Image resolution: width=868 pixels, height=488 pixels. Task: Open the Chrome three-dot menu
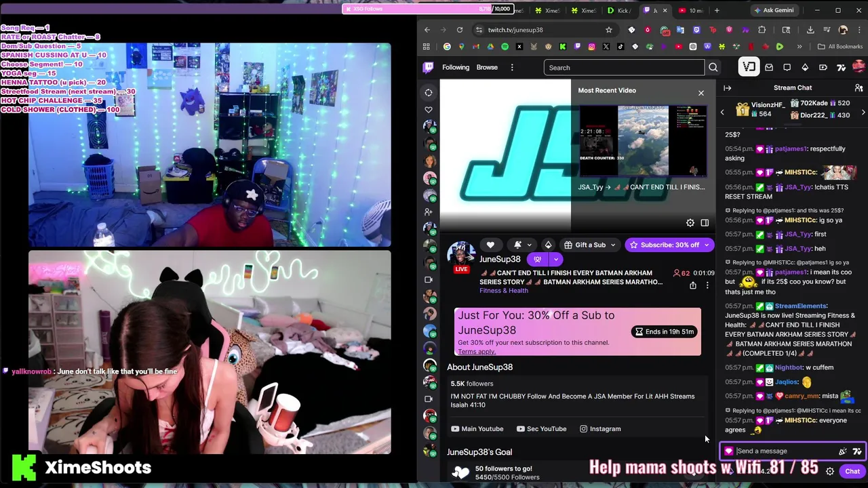[859, 30]
